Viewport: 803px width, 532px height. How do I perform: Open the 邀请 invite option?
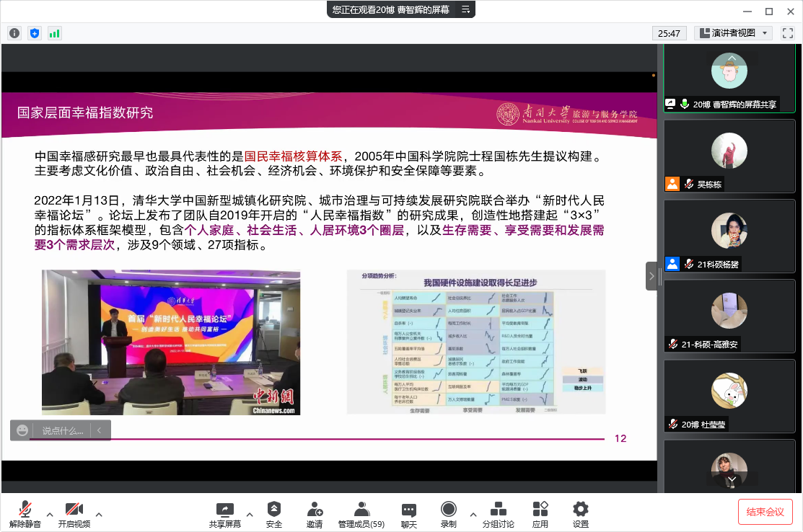pyautogui.click(x=315, y=515)
